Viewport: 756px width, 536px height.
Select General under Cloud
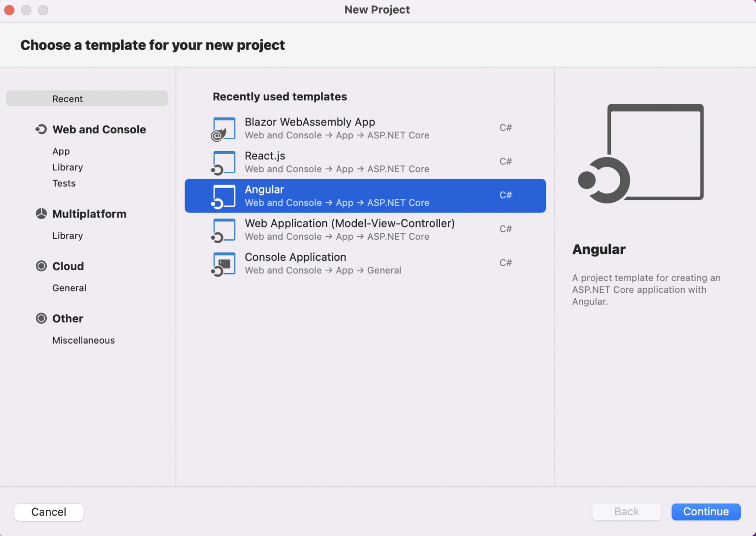pos(69,288)
